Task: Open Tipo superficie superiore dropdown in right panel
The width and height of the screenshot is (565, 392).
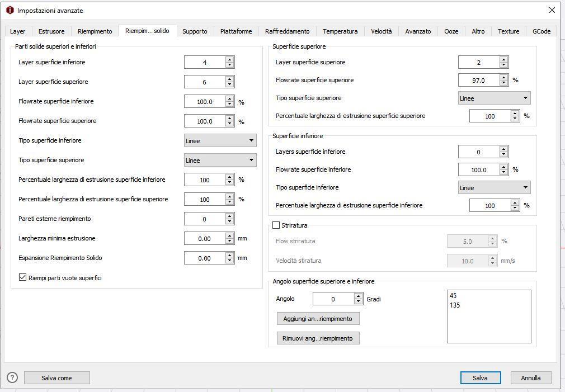Action: tap(494, 98)
